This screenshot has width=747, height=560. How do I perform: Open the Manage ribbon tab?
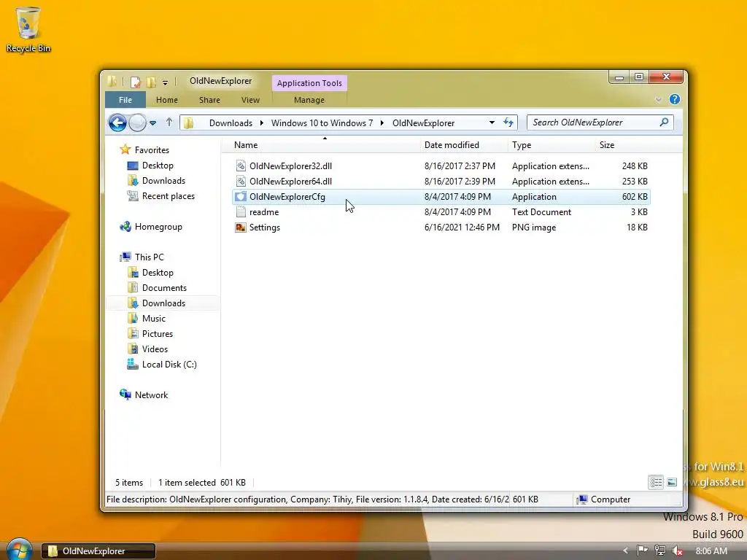point(309,100)
